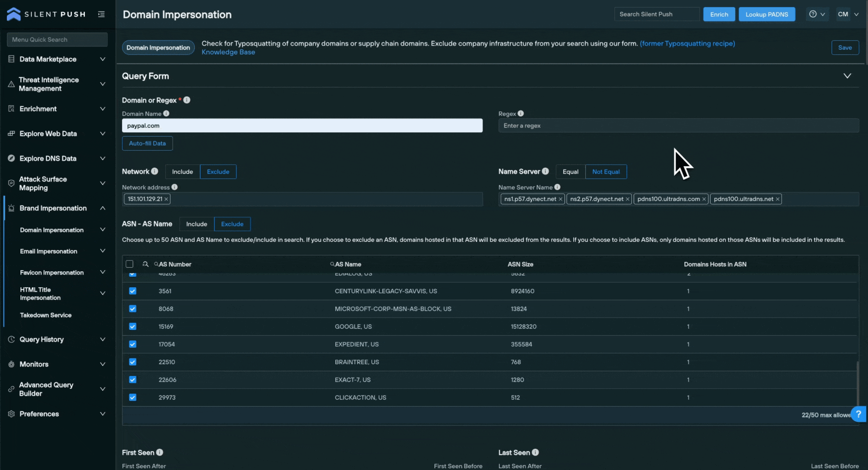This screenshot has width=868, height=470.
Task: Toggle the select-all ASN header checkbox
Action: (x=129, y=264)
